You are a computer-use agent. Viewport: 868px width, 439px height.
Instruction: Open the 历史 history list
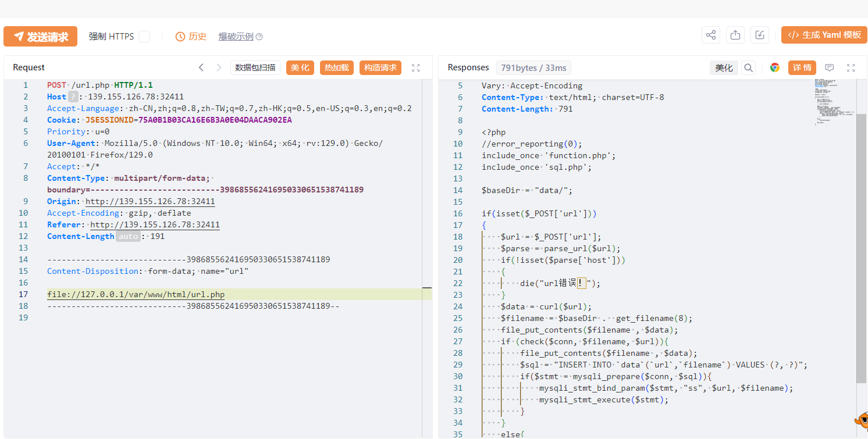click(x=191, y=37)
